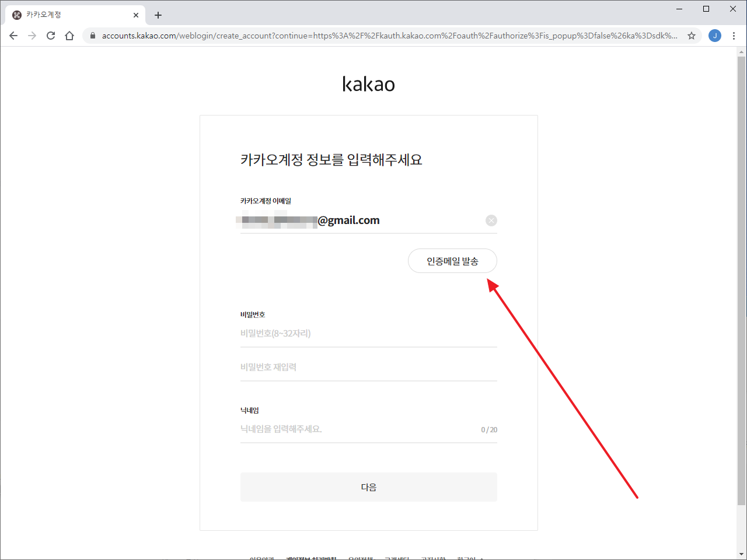
Task: Reload the Kakao account page
Action: tap(51, 36)
